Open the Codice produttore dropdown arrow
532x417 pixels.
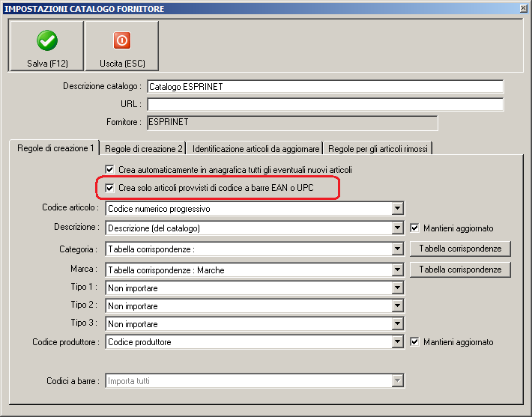click(x=397, y=341)
